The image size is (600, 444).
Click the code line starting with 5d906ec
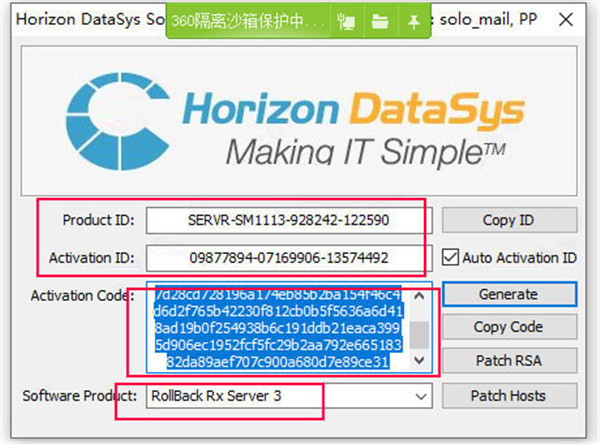279,345
